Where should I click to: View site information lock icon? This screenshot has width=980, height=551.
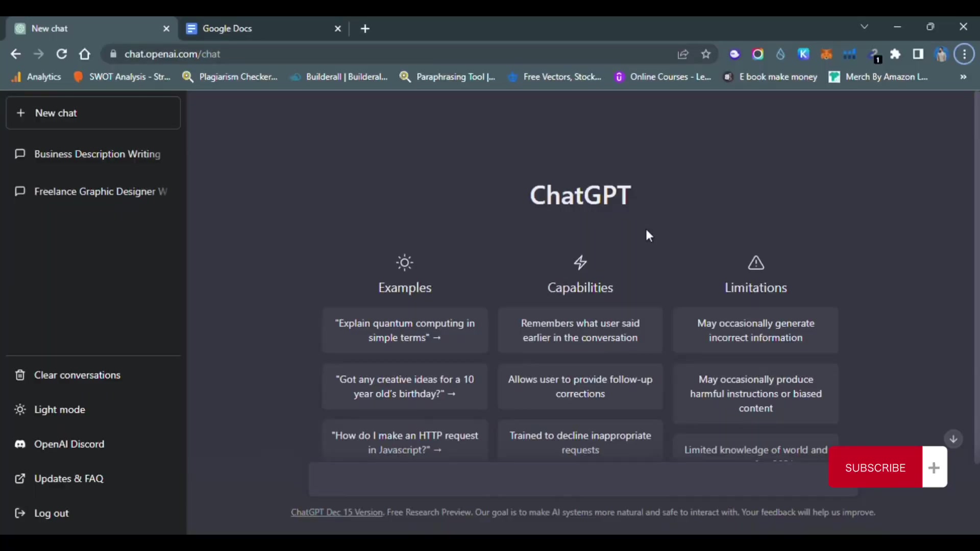[113, 54]
